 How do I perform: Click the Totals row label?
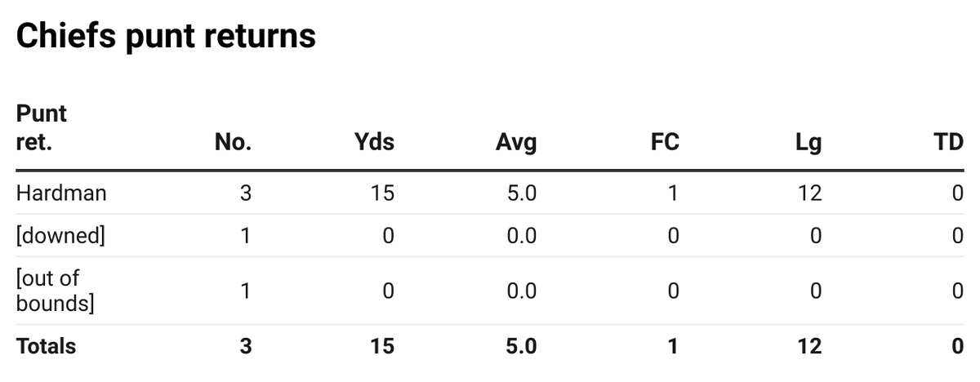(x=46, y=346)
